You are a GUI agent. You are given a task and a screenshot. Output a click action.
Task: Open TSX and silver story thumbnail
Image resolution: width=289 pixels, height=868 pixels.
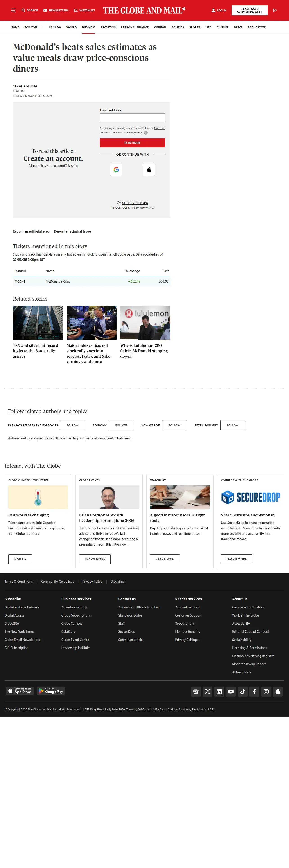pos(38,323)
